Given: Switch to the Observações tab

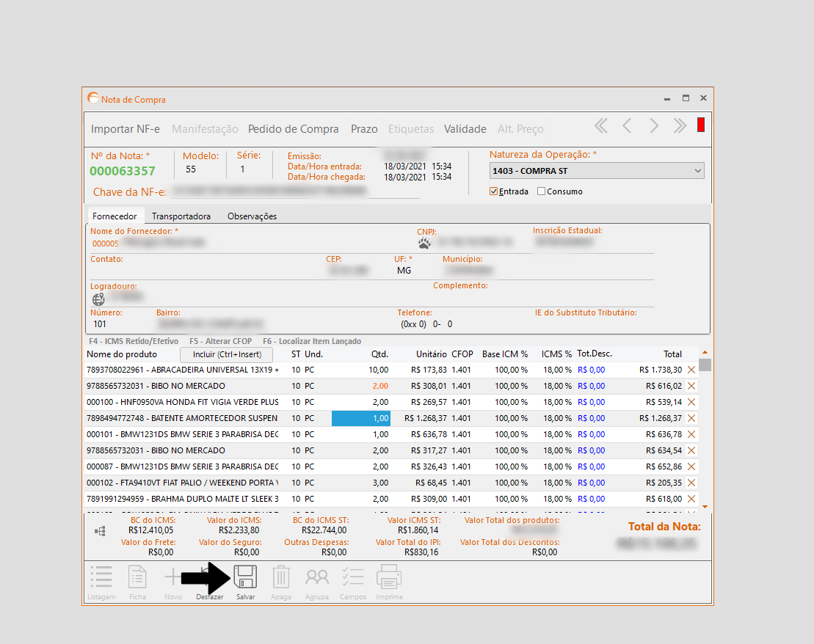Looking at the screenshot, I should (252, 216).
